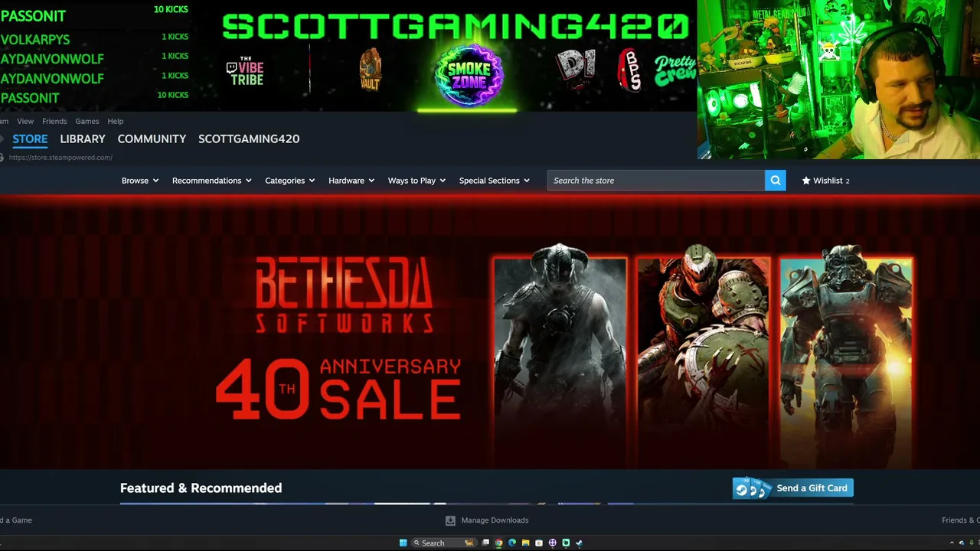Click the Pretty Crew logo
Image resolution: width=980 pixels, height=551 pixels.
[x=674, y=71]
